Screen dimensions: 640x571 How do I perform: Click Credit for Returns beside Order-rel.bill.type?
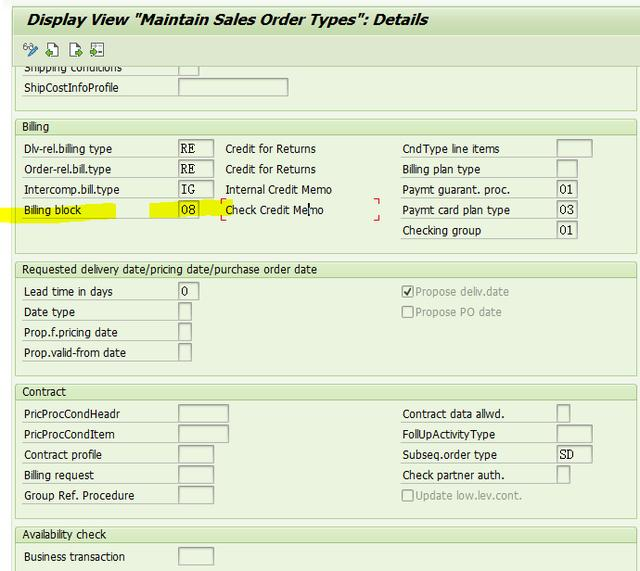pos(270,169)
